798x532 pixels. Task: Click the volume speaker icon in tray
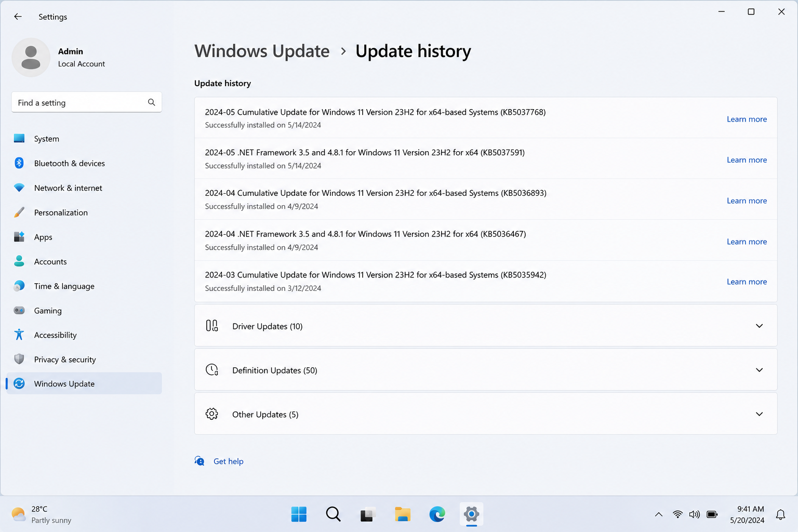[x=695, y=514]
